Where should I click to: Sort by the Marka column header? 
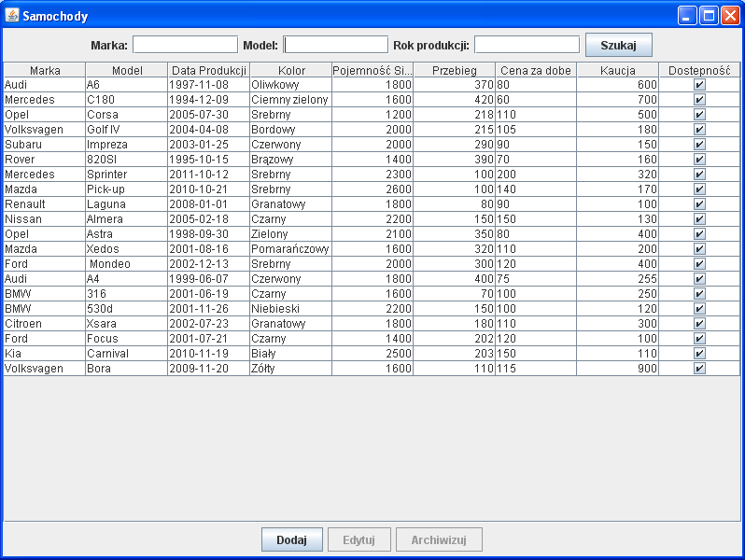click(x=45, y=70)
